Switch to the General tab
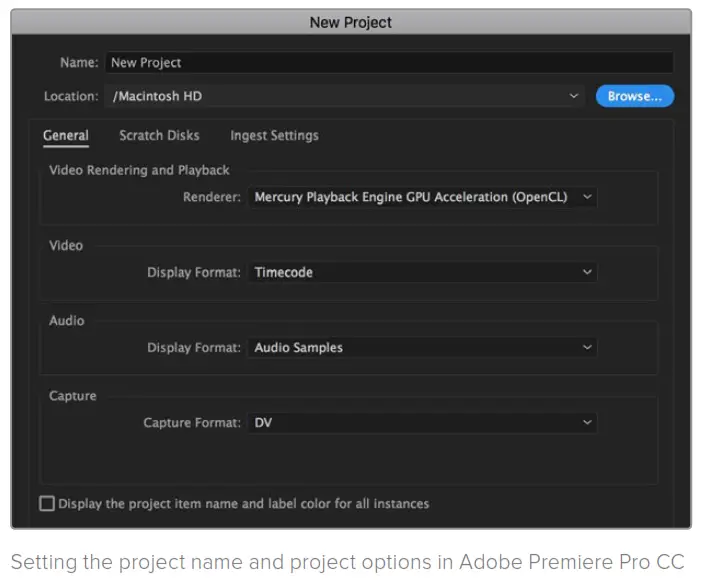This screenshot has height=580, width=701. click(66, 135)
